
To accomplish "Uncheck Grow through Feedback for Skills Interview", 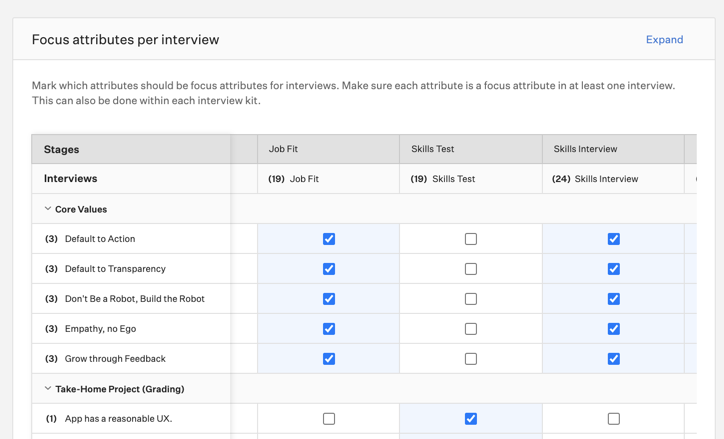I will 614,359.
